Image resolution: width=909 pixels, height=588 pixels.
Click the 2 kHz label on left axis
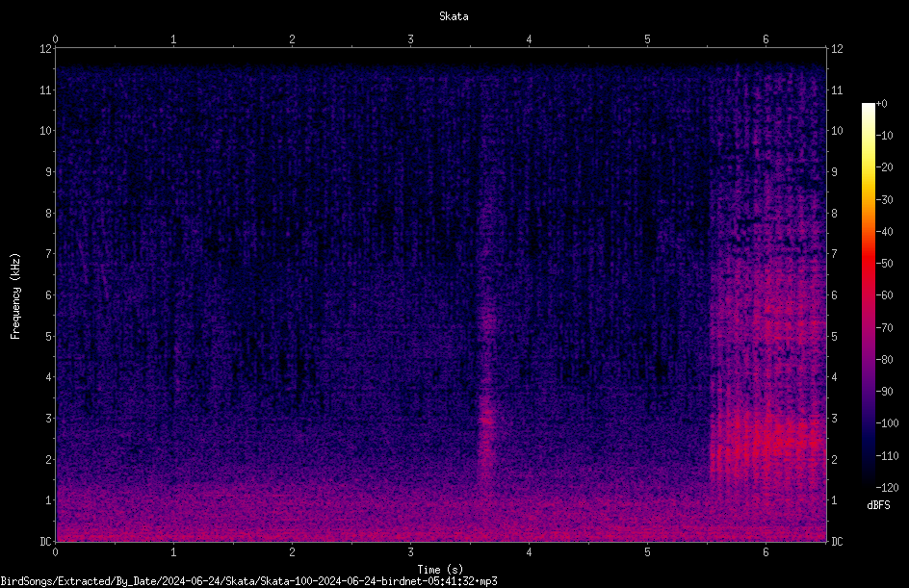[x=49, y=459]
